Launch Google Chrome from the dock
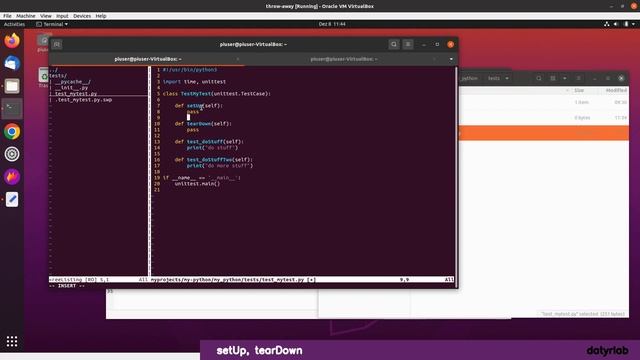This screenshot has width=640, height=360. coord(12,131)
